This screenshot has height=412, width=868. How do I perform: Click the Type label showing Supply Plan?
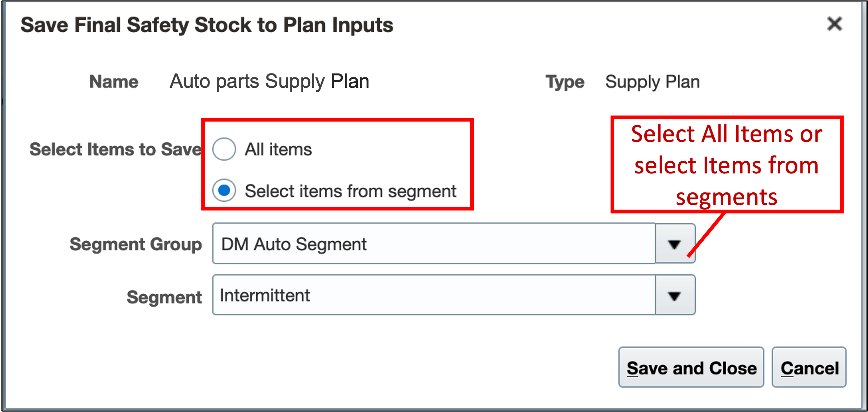652,81
